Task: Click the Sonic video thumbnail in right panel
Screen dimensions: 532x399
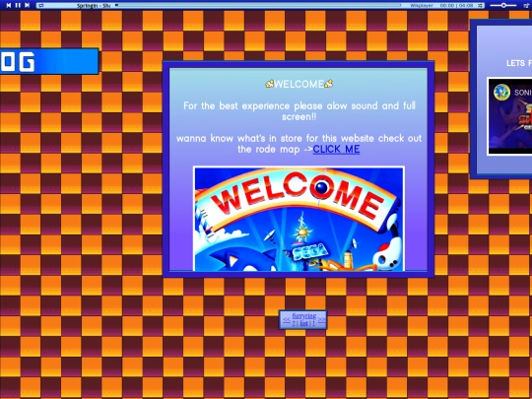Action: point(509,116)
